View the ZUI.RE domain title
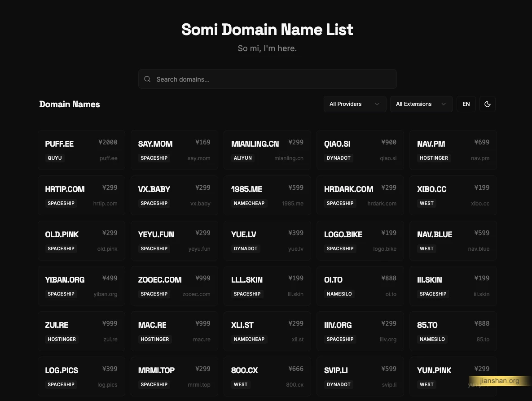Image resolution: width=532 pixels, height=401 pixels. coord(57,325)
